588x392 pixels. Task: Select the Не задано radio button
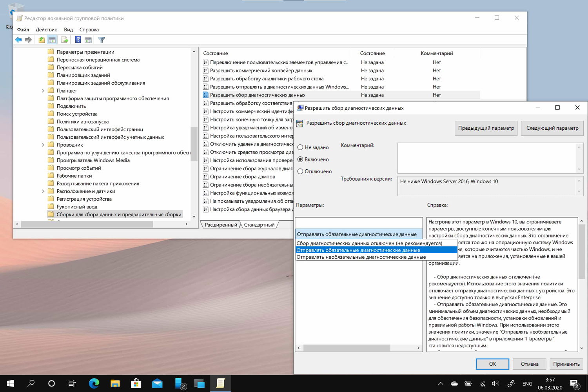tap(300, 147)
